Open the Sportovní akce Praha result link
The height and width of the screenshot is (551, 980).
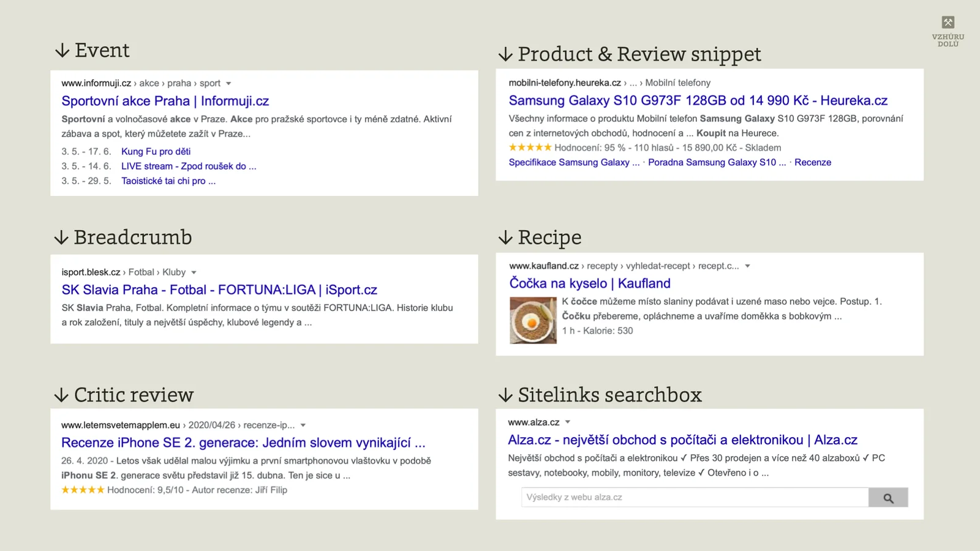[x=166, y=100]
